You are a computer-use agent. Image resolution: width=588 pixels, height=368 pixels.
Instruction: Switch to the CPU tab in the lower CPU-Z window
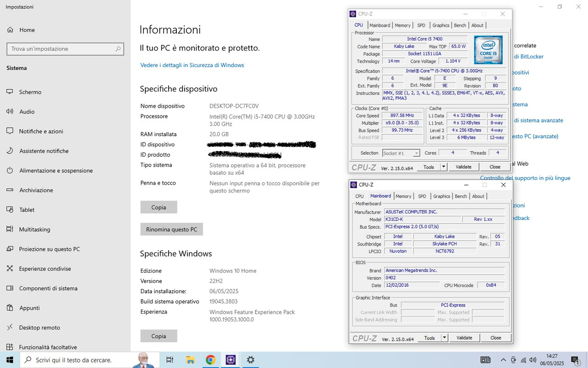[359, 196]
